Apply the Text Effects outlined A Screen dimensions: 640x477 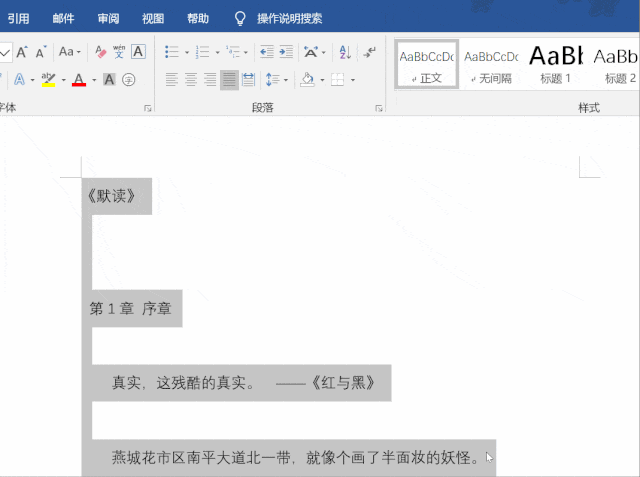point(19,80)
